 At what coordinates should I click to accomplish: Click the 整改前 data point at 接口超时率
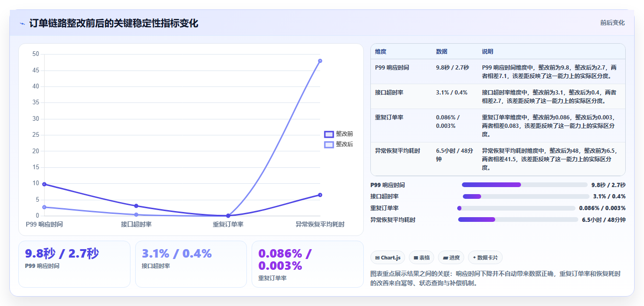pyautogui.click(x=136, y=206)
